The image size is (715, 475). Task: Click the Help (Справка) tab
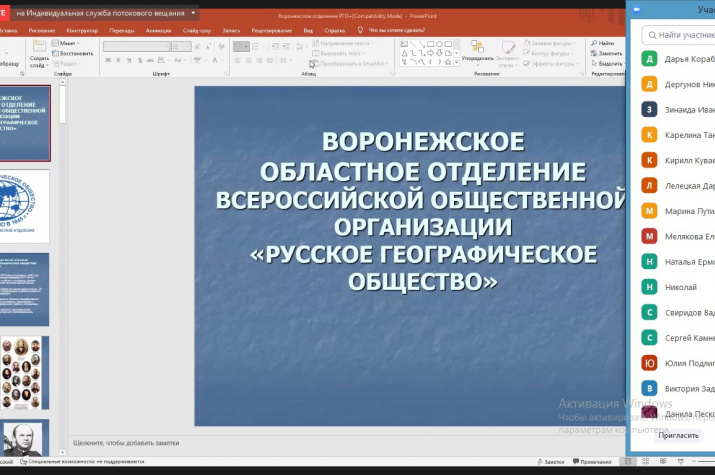[335, 31]
